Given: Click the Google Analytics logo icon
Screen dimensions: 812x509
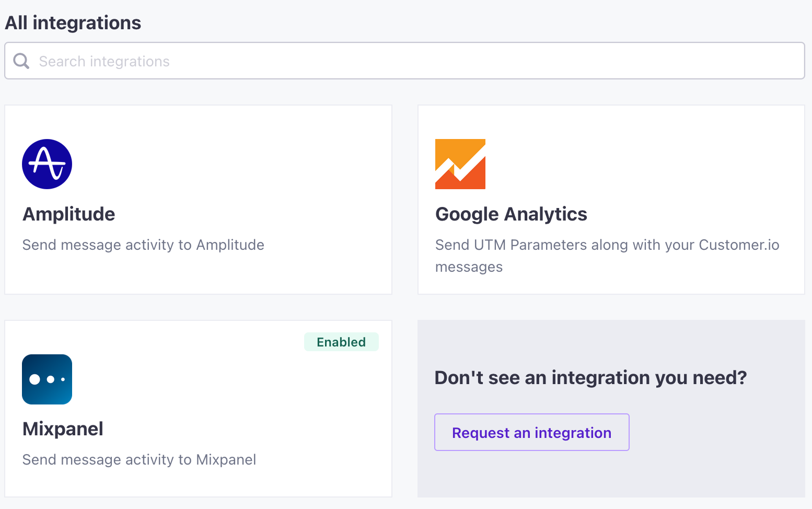Looking at the screenshot, I should click(460, 164).
